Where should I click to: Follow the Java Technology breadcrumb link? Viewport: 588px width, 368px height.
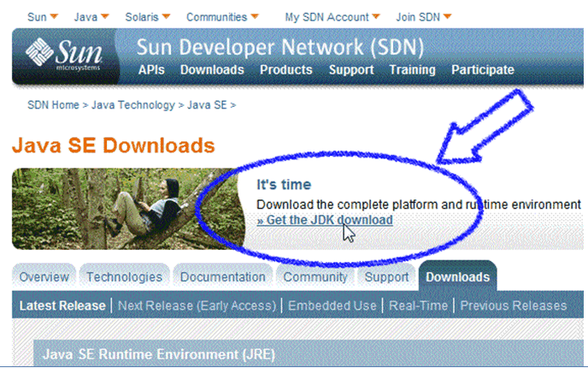[x=133, y=105]
